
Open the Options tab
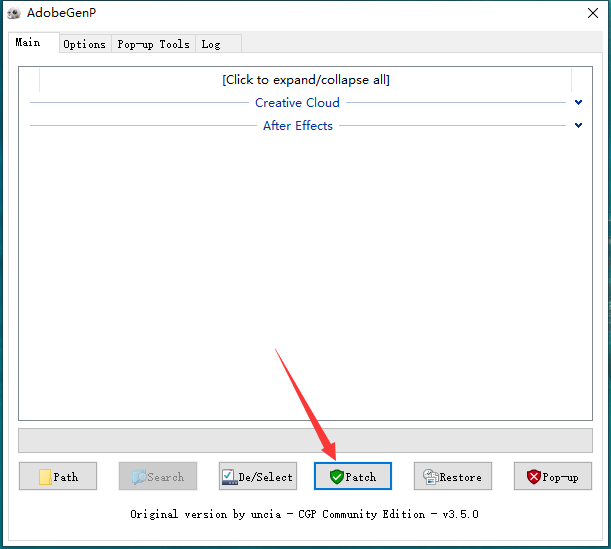(85, 44)
